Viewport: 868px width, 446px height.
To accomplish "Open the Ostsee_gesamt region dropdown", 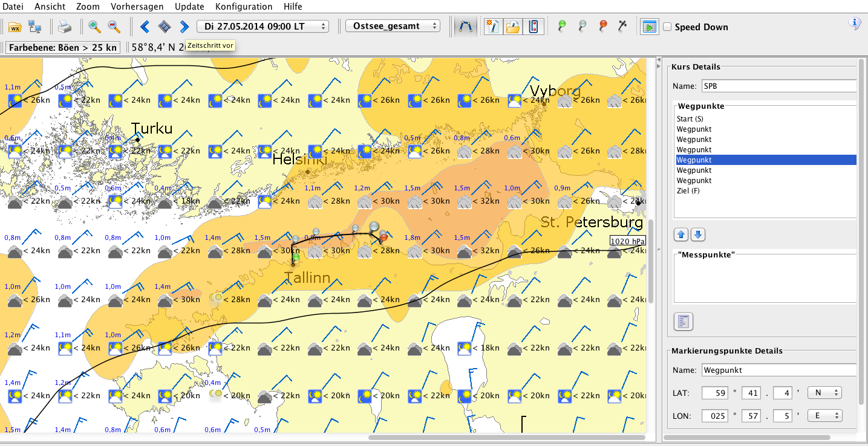I will [x=393, y=27].
